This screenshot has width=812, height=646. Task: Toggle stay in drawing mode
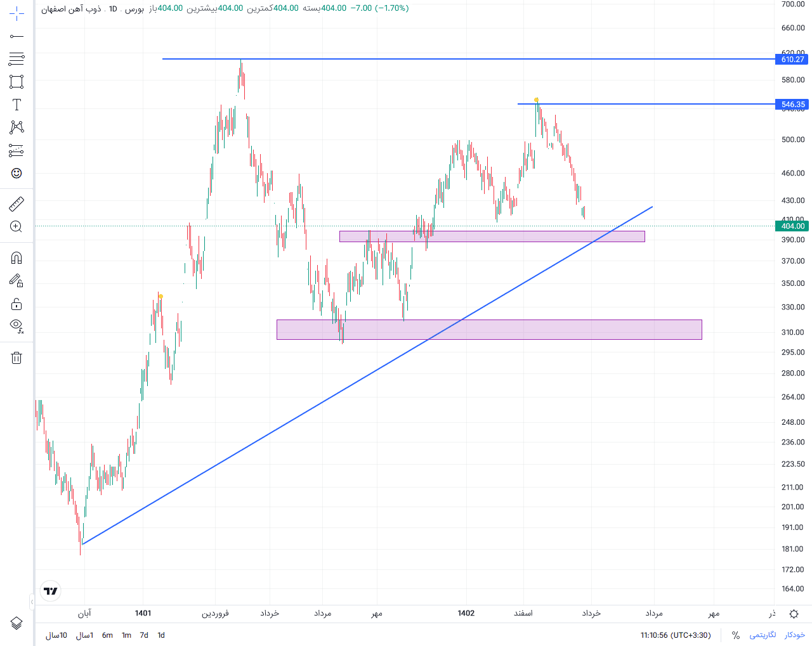click(x=16, y=280)
